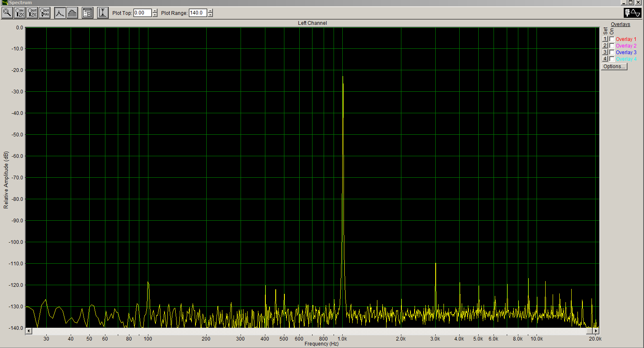Open the spectrum settings dialog icon
This screenshot has width=644, height=348.
[x=88, y=13]
